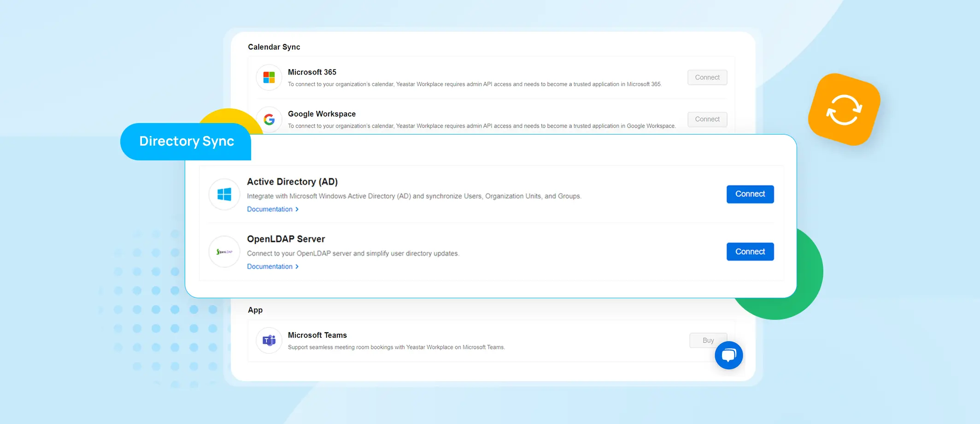Click Buy for Microsoft Teams
980x424 pixels.
[708, 340]
